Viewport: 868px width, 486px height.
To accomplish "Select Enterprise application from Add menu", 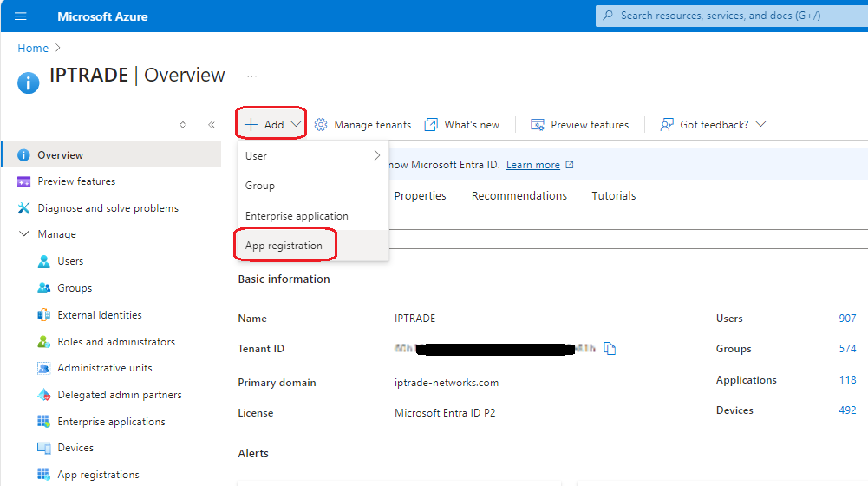I will tap(313, 215).
